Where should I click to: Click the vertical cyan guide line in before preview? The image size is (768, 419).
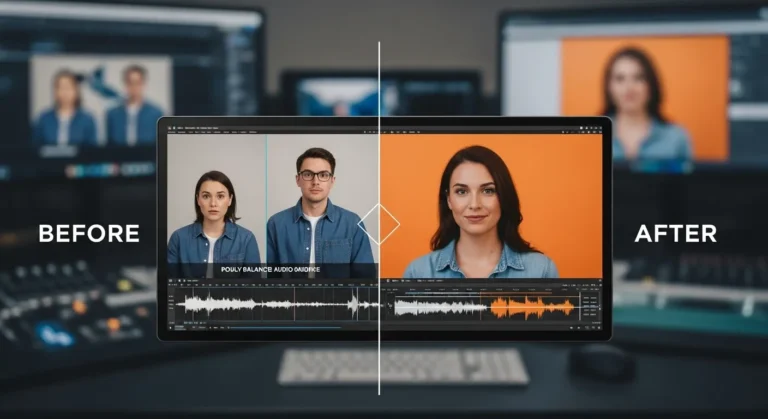[266, 200]
